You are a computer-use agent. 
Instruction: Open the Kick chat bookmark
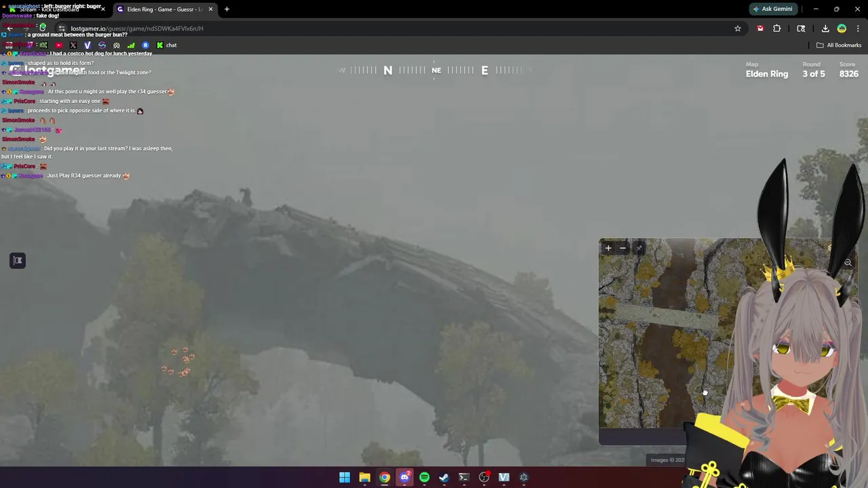coord(167,45)
